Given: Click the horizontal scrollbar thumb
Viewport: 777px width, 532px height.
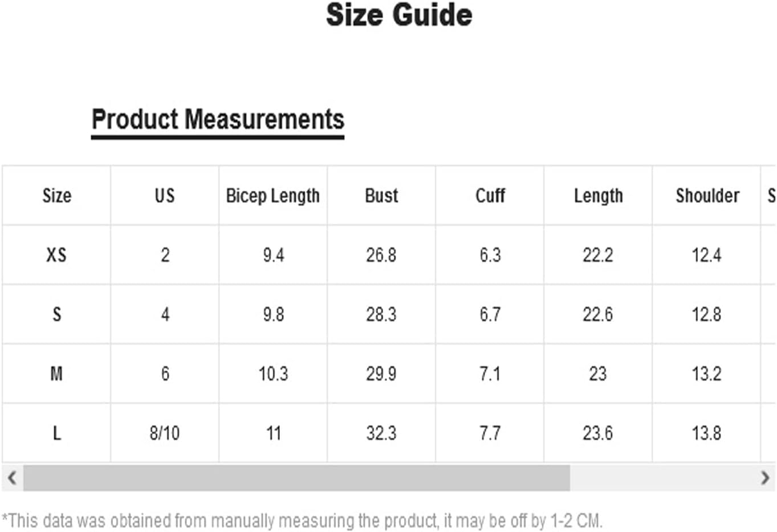Looking at the screenshot, I should pos(296,477).
